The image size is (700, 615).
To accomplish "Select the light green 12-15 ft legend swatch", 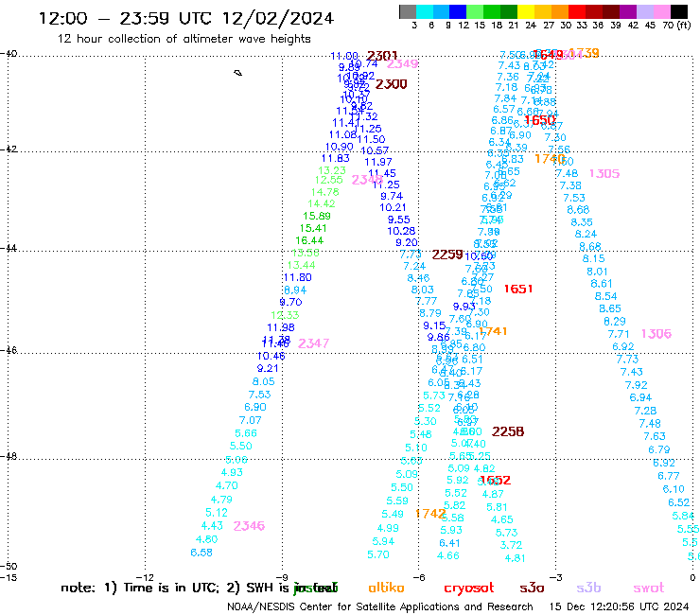I will coord(475,11).
